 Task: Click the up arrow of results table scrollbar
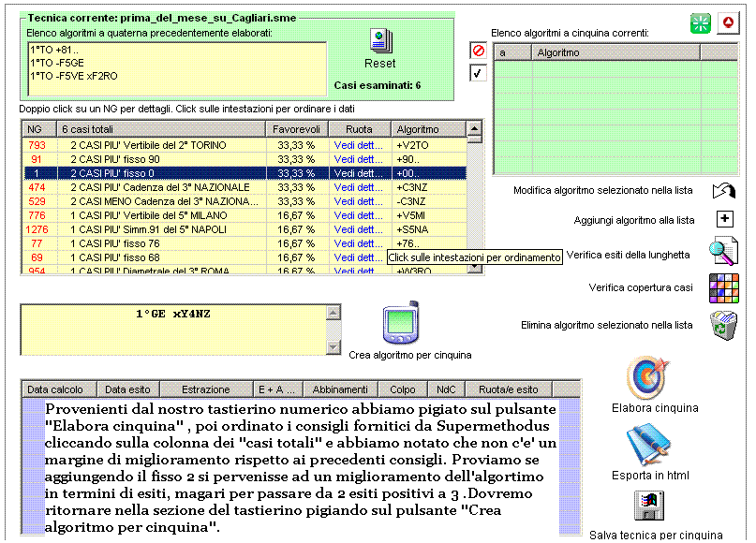[x=474, y=128]
